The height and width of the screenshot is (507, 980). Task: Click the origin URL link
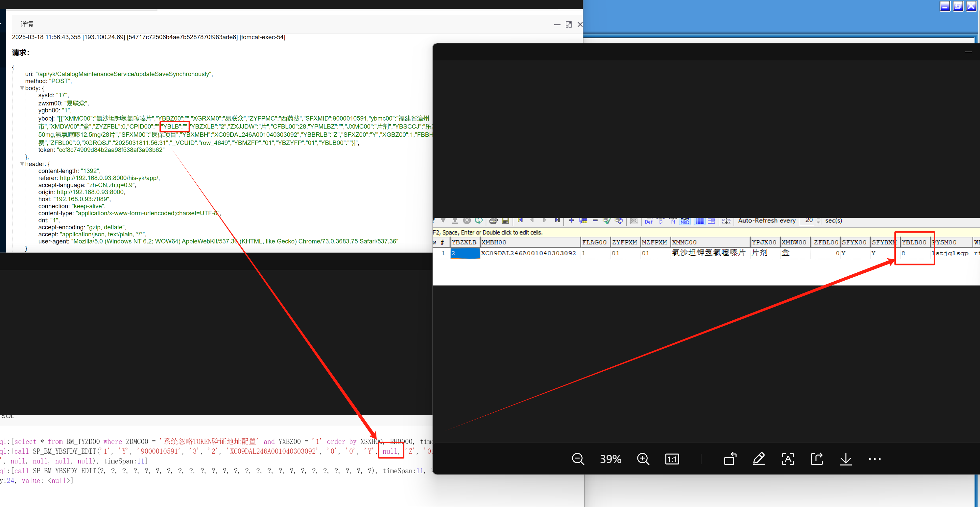(x=90, y=192)
